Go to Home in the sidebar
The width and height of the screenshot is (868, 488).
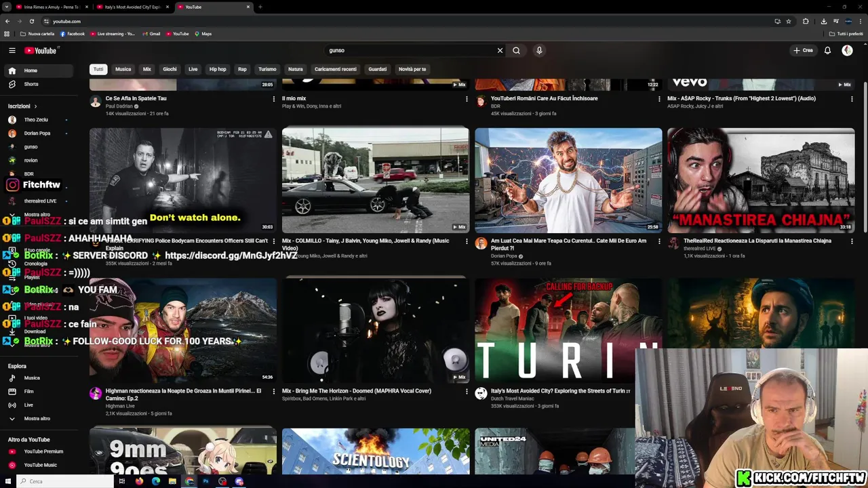tap(39, 70)
